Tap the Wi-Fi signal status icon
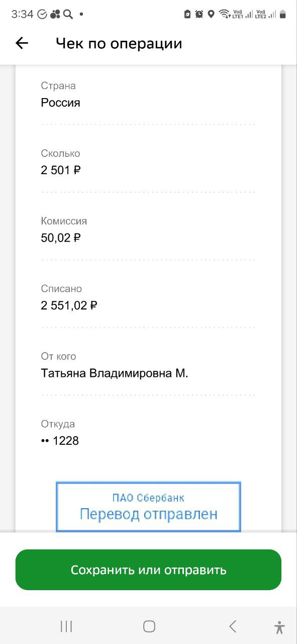The width and height of the screenshot is (297, 644). (224, 14)
